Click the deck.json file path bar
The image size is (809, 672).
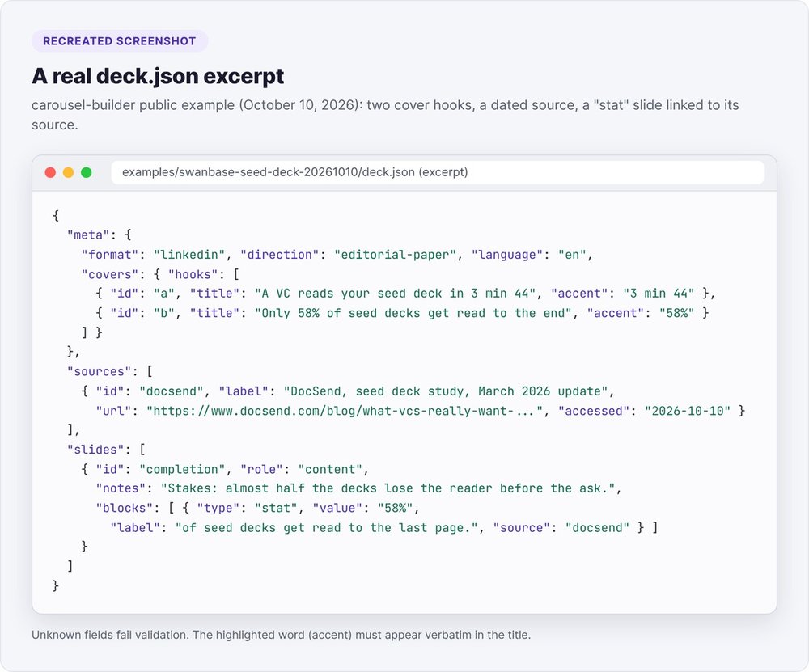coord(438,172)
